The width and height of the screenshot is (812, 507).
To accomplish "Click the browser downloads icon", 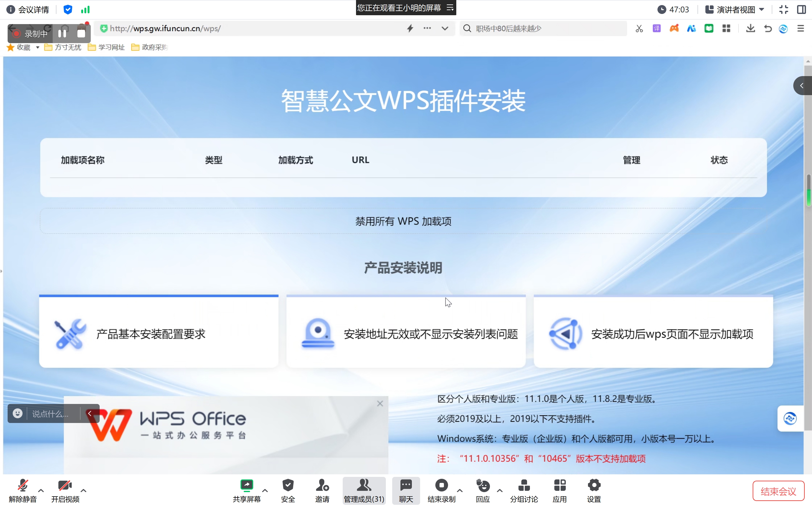I will (x=750, y=29).
